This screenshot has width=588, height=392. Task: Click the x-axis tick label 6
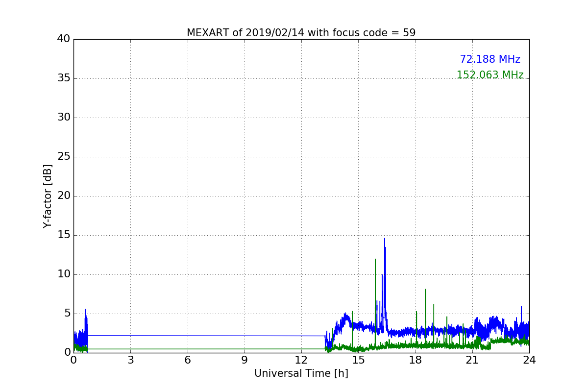(188, 360)
